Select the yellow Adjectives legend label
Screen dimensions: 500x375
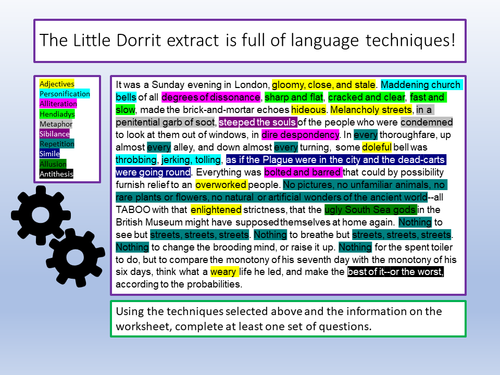tap(57, 84)
